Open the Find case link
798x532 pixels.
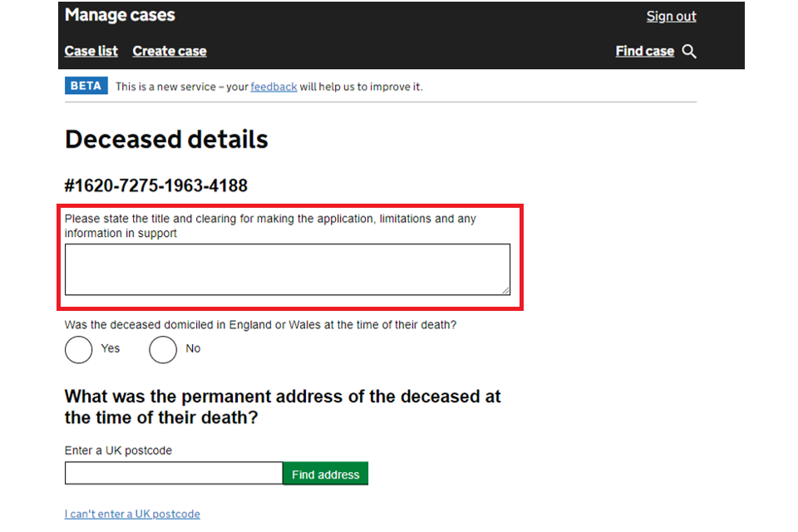coord(645,51)
